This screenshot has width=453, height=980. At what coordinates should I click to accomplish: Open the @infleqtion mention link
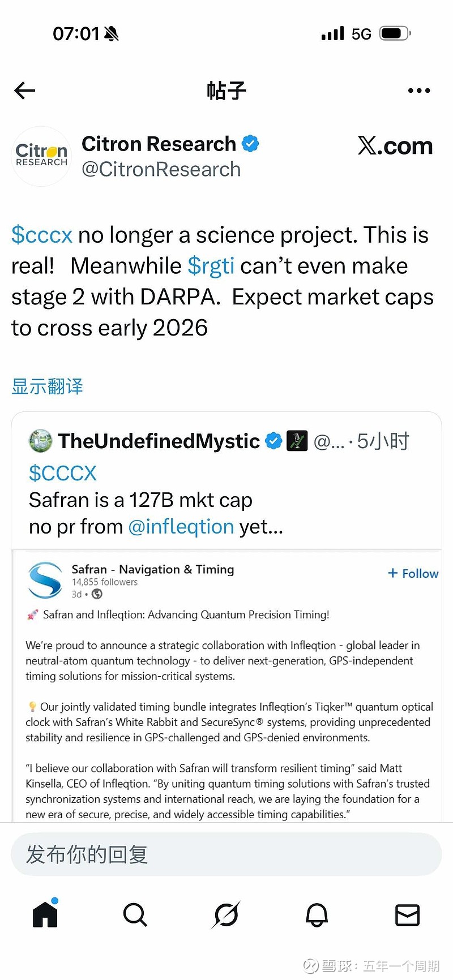click(x=181, y=527)
